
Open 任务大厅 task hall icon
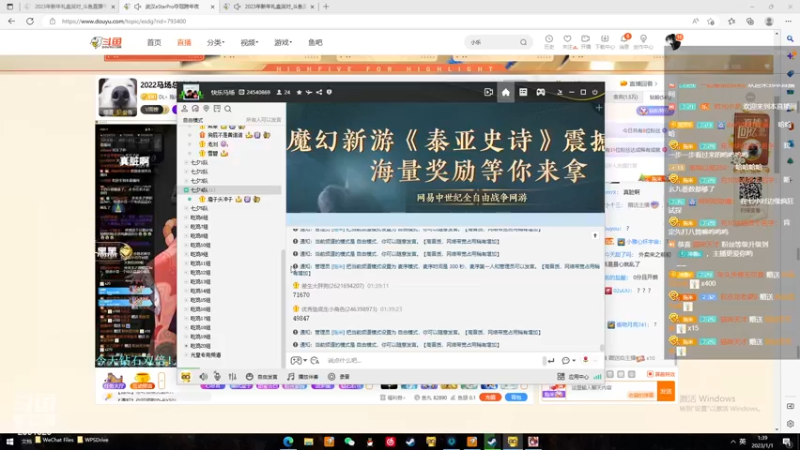coord(113,381)
